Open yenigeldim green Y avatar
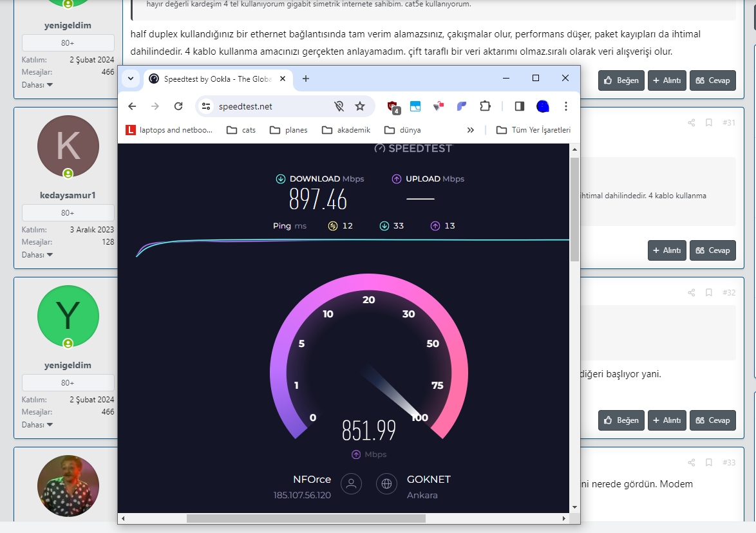Screen dimensions: 756x533 click(x=68, y=316)
